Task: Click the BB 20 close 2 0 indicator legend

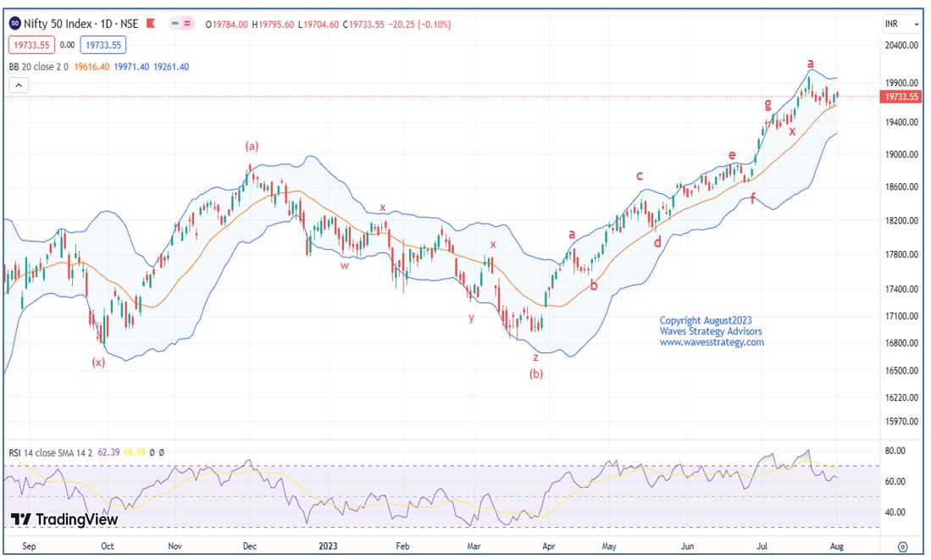Action: 39,67
